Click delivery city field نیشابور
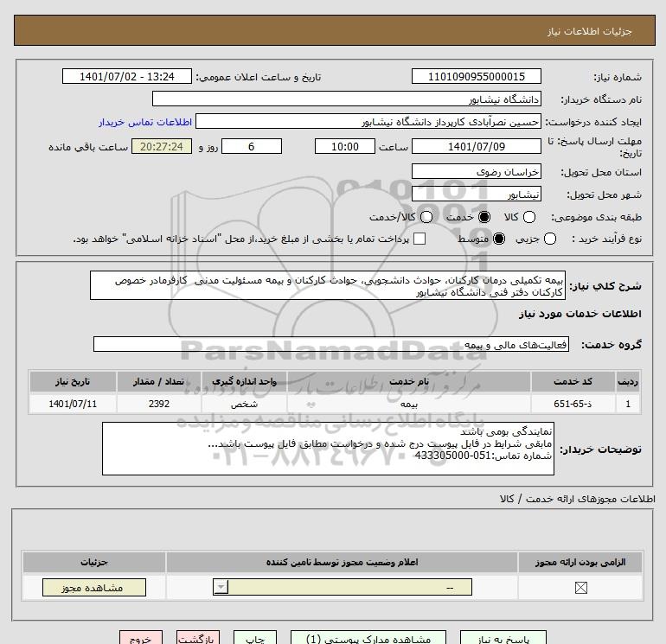 tap(476, 194)
